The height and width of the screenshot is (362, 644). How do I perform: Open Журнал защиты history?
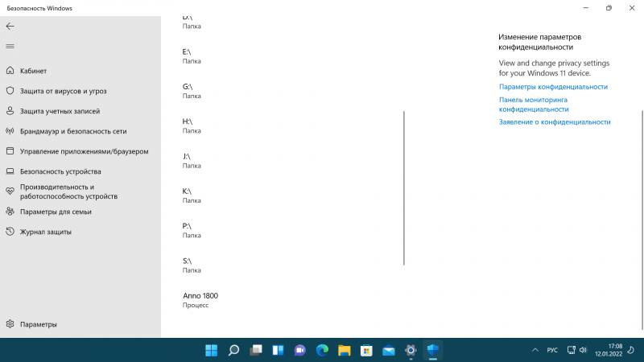tap(45, 232)
